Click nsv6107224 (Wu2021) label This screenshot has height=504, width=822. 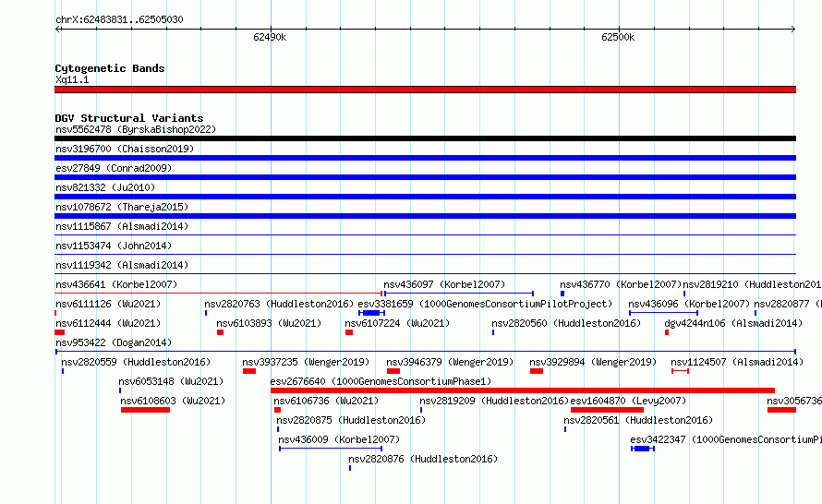397,323
